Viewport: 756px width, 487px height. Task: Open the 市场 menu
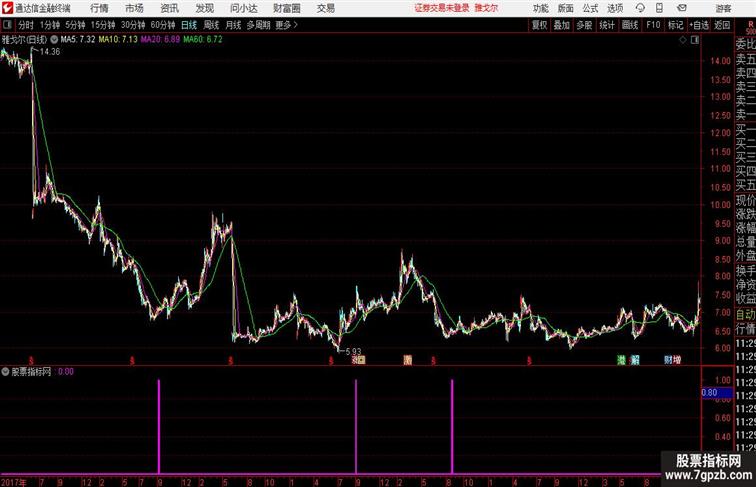(x=134, y=8)
